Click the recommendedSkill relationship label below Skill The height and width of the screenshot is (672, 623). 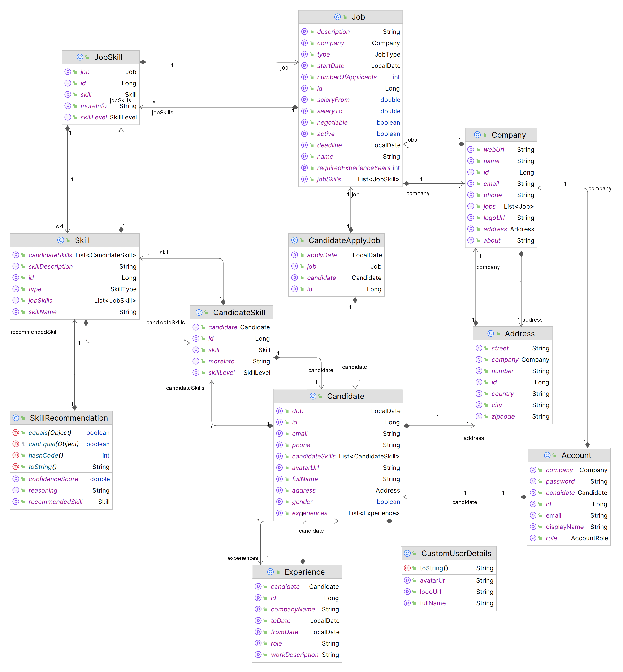point(34,332)
